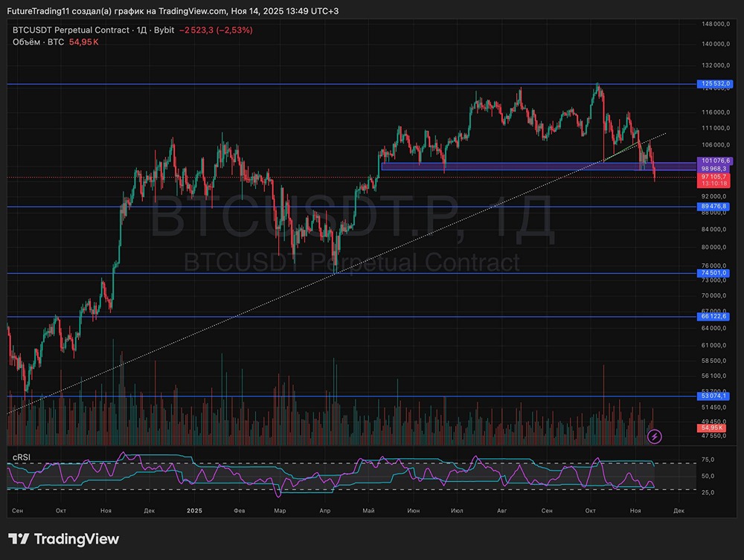This screenshot has height=560, width=744.
Task: Select the 53 074,1 level label
Action: coord(713,396)
